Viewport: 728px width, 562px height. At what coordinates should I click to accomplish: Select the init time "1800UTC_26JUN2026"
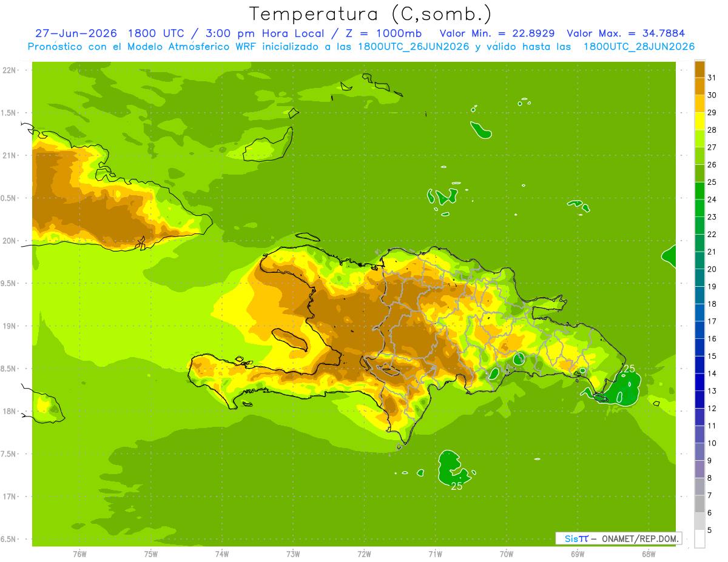point(413,47)
